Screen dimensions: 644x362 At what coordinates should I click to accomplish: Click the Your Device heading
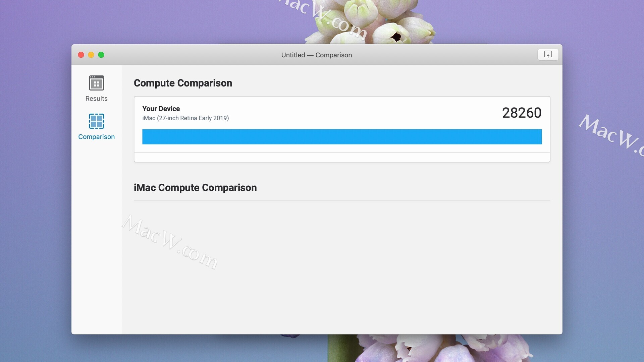161,109
